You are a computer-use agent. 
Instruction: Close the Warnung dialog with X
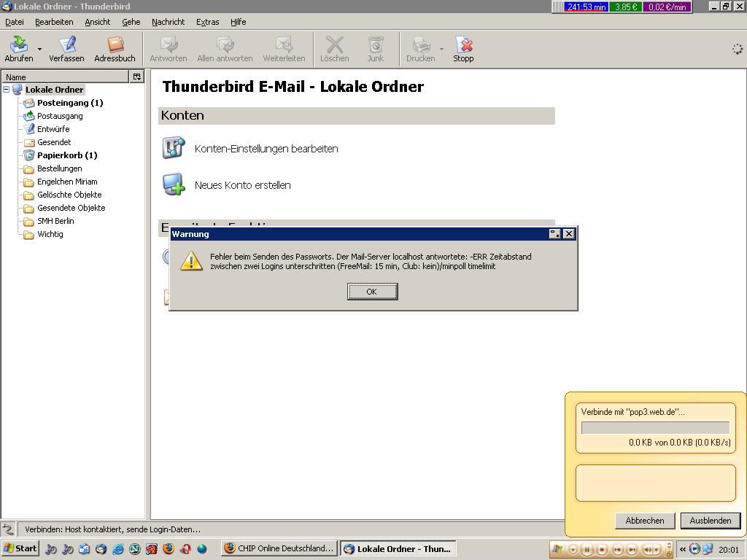(569, 234)
